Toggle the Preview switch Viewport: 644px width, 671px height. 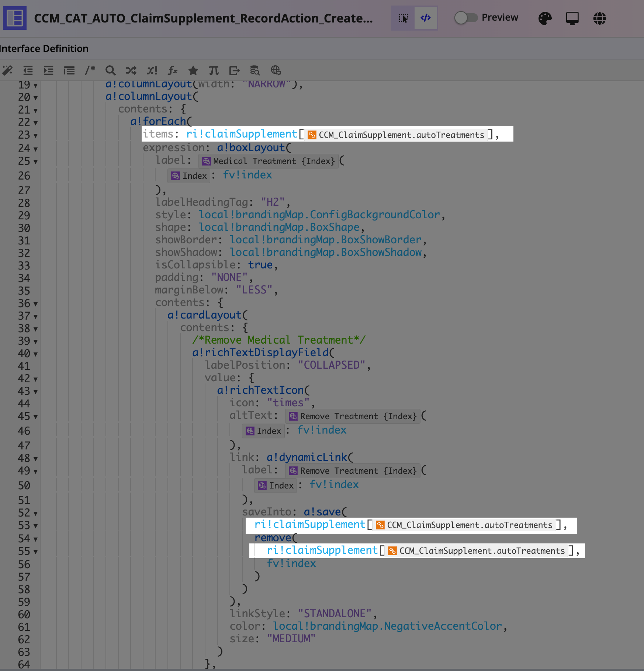[466, 18]
